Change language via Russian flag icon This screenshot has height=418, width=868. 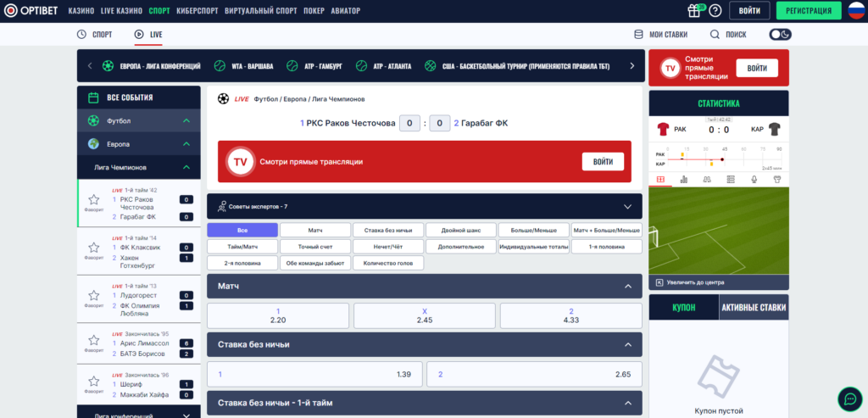point(856,10)
